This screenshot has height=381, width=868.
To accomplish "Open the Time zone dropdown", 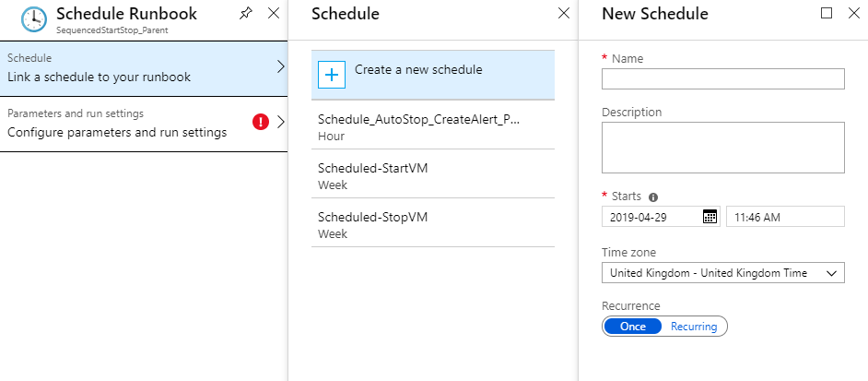I will coord(722,273).
